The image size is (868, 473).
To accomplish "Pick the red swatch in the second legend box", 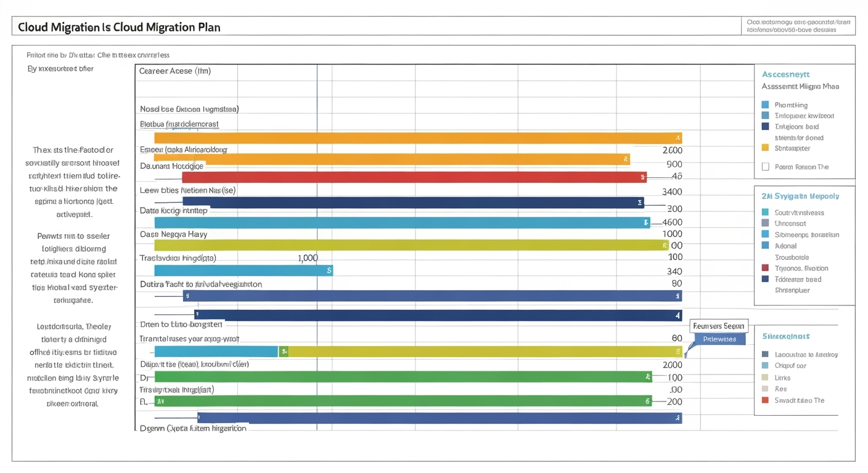I will tap(766, 268).
